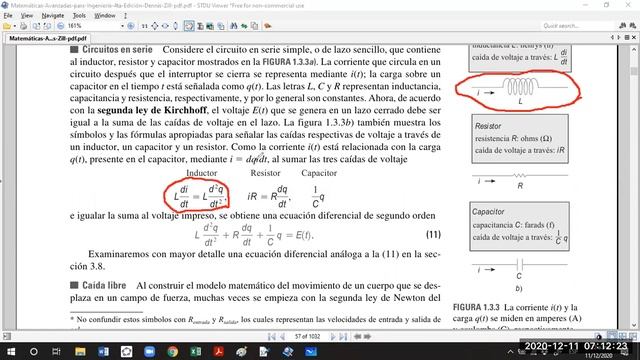The image size is (640, 360).
Task: Toggle the highlighted hand/pan tool
Action: coord(189,26)
